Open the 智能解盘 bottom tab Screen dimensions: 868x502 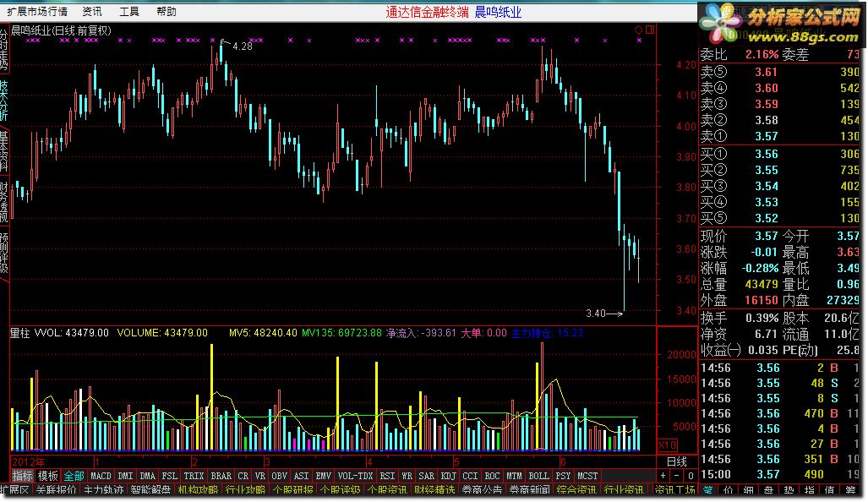click(150, 490)
